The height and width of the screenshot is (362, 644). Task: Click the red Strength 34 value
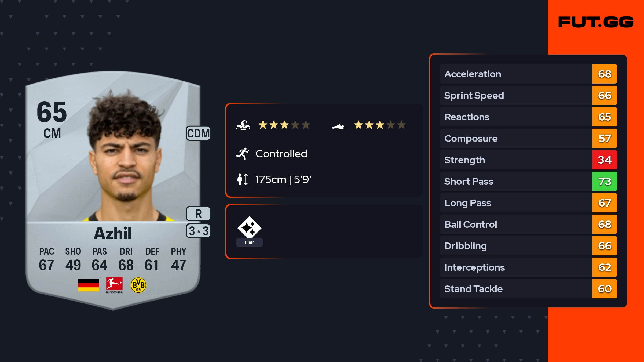click(605, 160)
